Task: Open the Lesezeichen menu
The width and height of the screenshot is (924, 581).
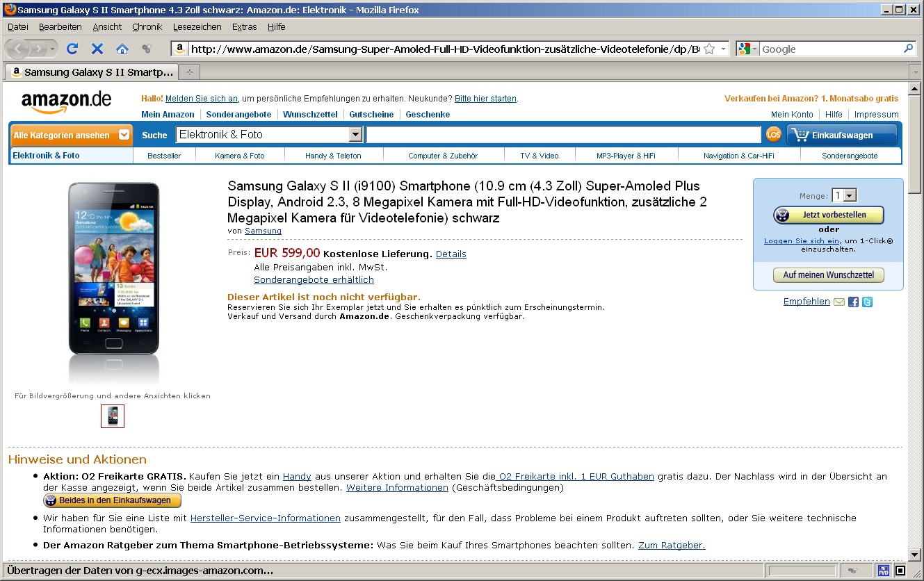Action: [197, 26]
